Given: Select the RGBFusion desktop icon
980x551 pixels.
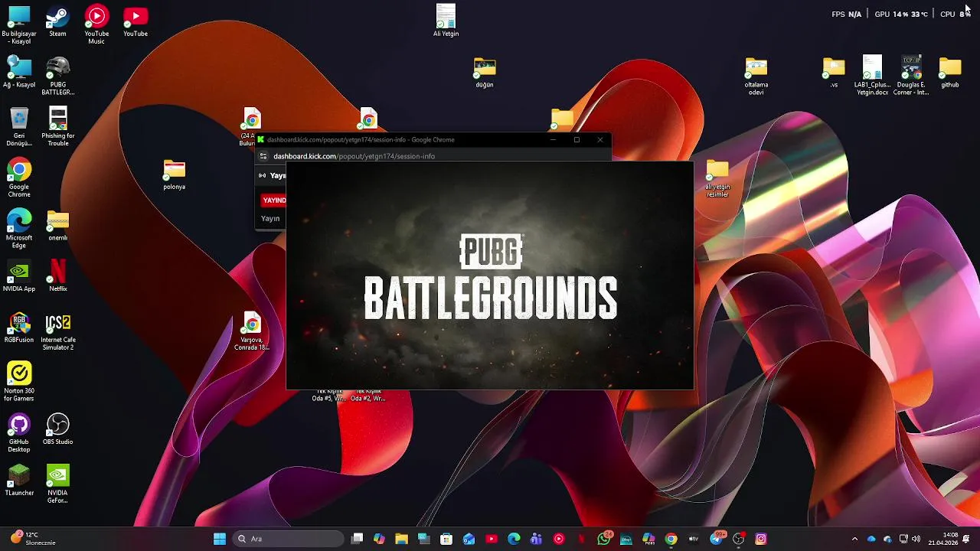Looking at the screenshot, I should click(19, 328).
